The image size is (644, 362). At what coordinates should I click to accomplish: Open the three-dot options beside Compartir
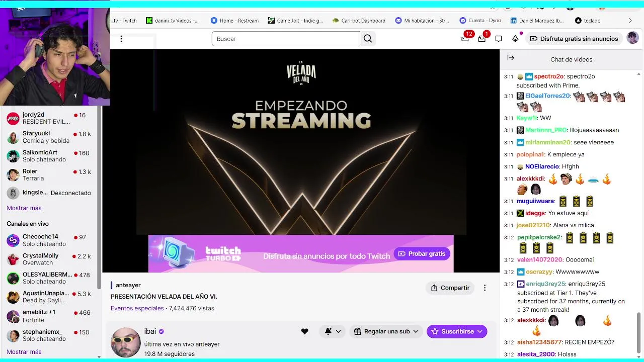pyautogui.click(x=485, y=288)
